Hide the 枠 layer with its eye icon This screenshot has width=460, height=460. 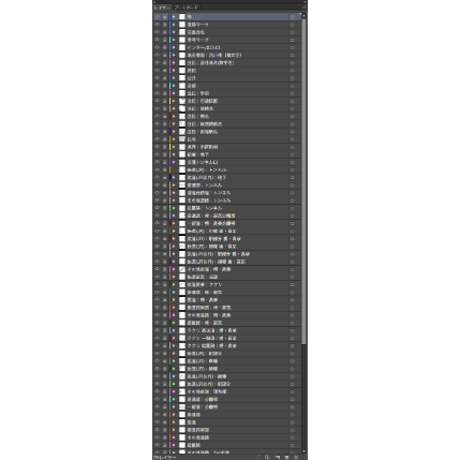tap(157, 16)
